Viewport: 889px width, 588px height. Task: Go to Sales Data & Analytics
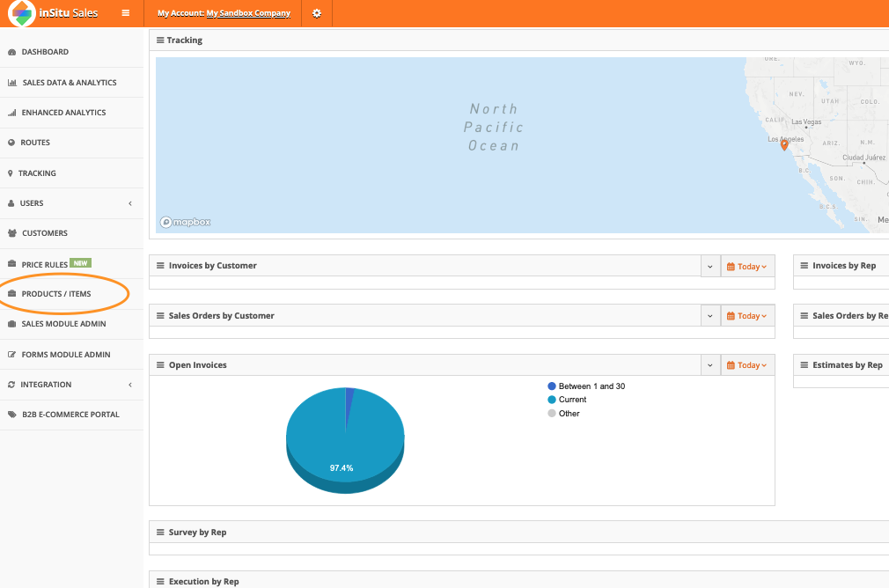coord(69,83)
